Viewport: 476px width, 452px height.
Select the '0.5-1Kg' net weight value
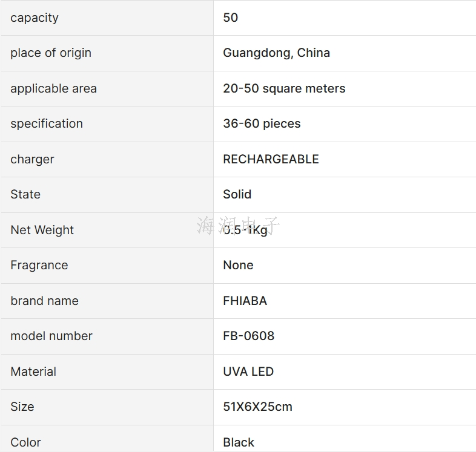point(245,230)
